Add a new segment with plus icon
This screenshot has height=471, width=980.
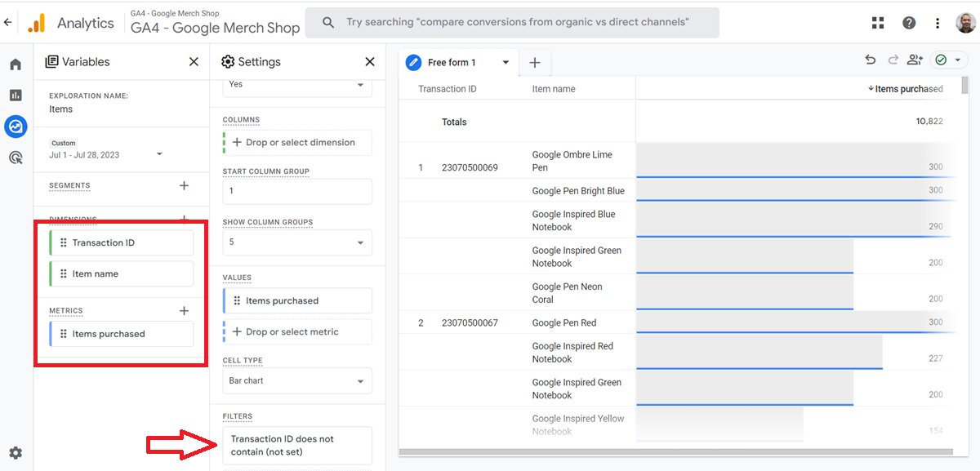[x=184, y=186]
